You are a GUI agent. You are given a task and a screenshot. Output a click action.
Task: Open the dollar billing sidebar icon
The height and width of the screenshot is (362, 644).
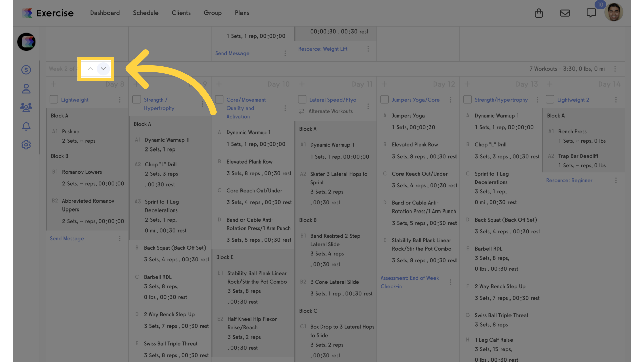click(26, 70)
